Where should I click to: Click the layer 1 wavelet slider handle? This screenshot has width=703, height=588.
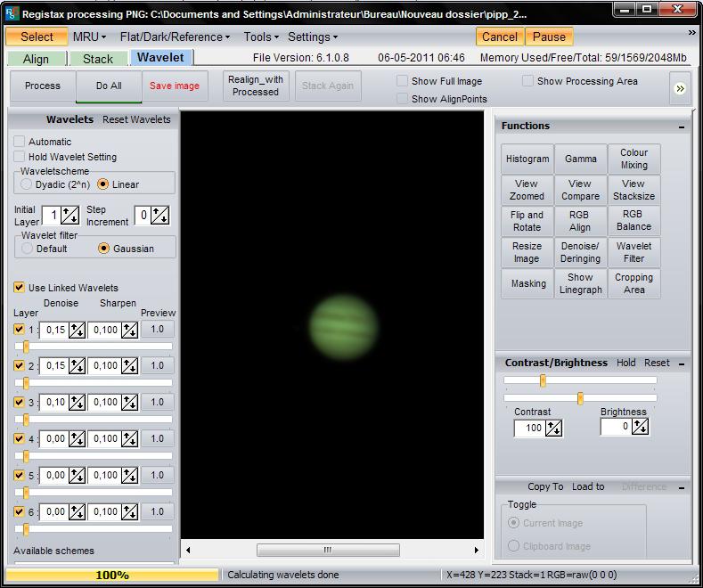[26, 347]
